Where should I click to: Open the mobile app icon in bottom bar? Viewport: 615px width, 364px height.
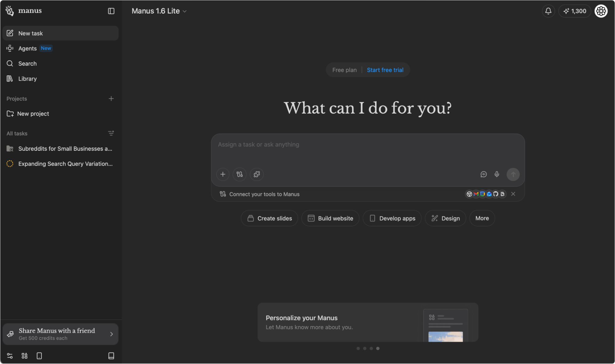tap(39, 356)
